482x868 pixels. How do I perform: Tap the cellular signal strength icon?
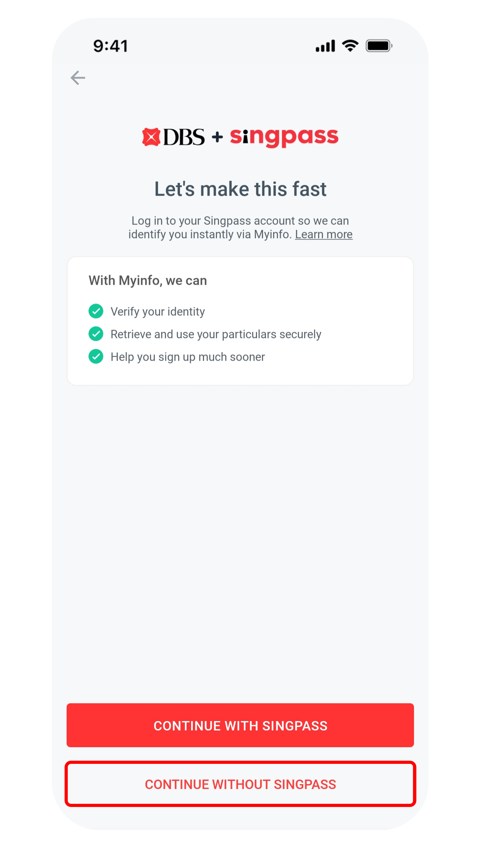325,46
